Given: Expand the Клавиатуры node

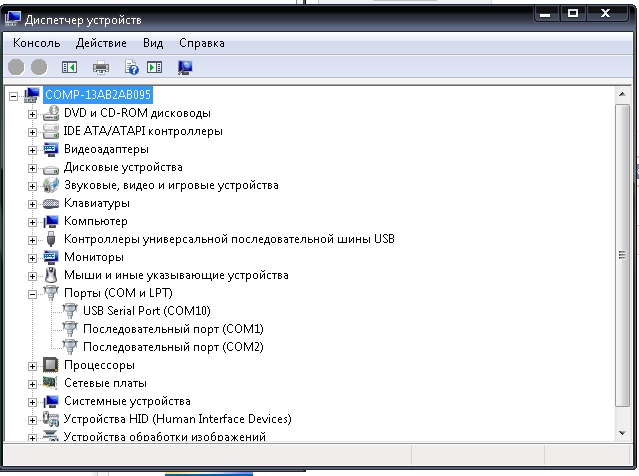Looking at the screenshot, I should (x=32, y=204).
